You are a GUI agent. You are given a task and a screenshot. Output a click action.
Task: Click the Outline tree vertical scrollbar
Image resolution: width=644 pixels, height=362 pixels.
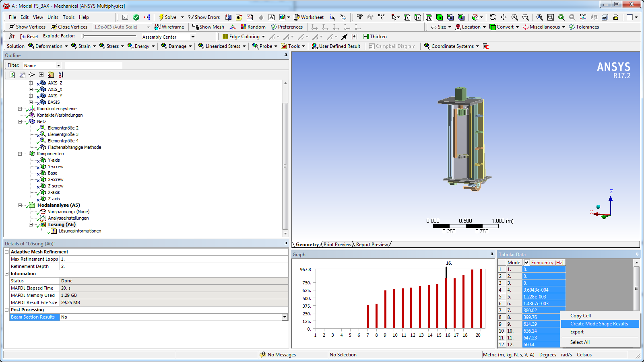[x=285, y=166]
